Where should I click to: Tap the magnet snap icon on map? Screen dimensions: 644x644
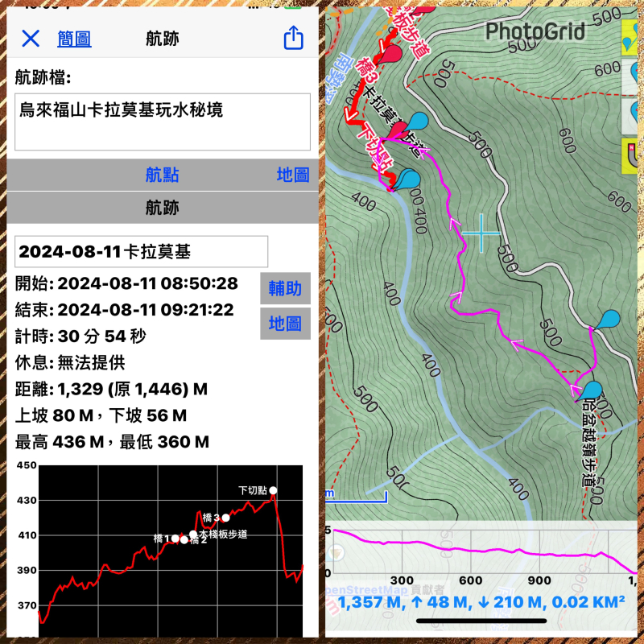[632, 155]
